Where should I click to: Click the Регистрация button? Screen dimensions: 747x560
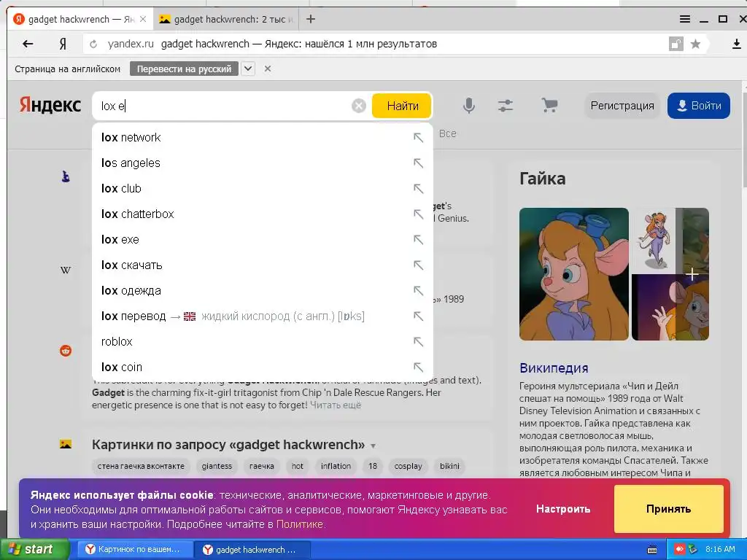(x=622, y=106)
